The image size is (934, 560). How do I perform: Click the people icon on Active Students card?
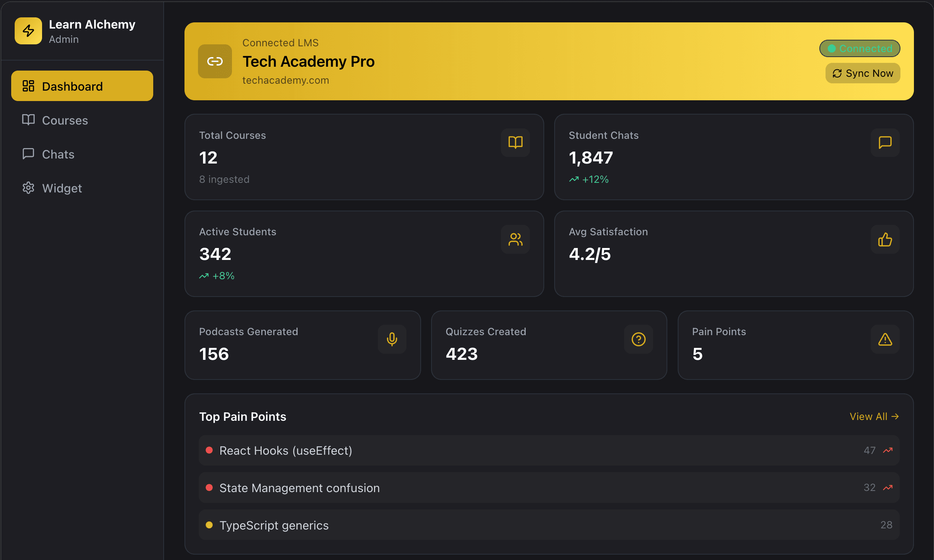point(515,239)
